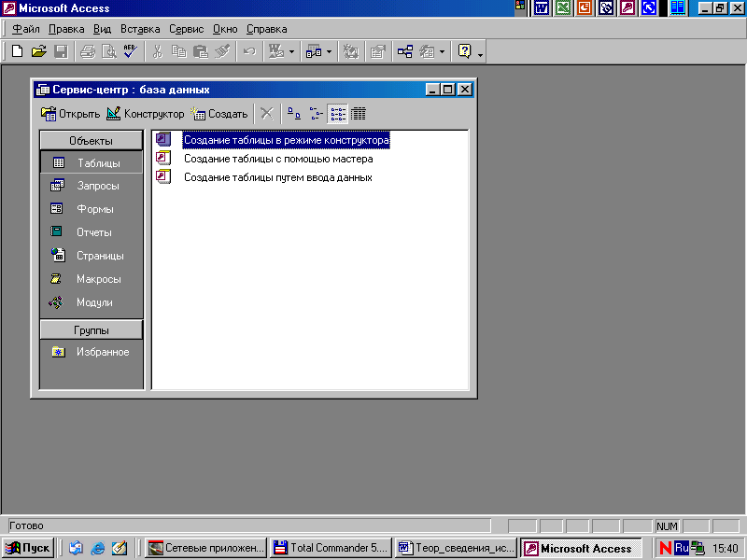Open the New Object dropdown arrow
The height and width of the screenshot is (560, 747).
pos(442,51)
